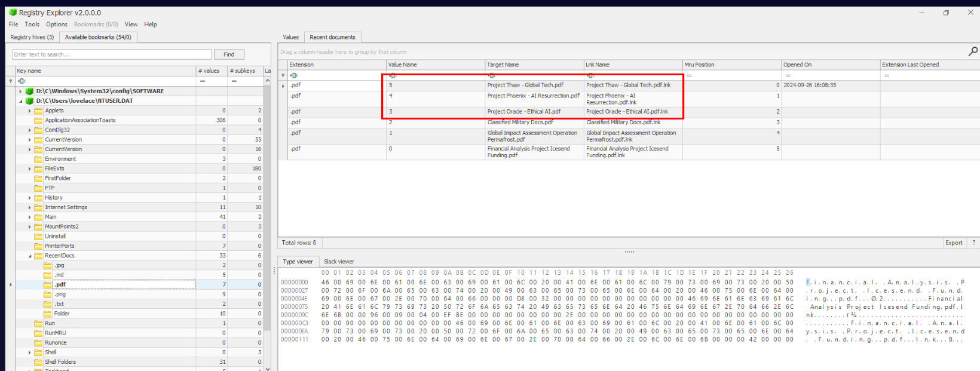Click the Find button
This screenshot has width=980, height=371.
(x=229, y=54)
